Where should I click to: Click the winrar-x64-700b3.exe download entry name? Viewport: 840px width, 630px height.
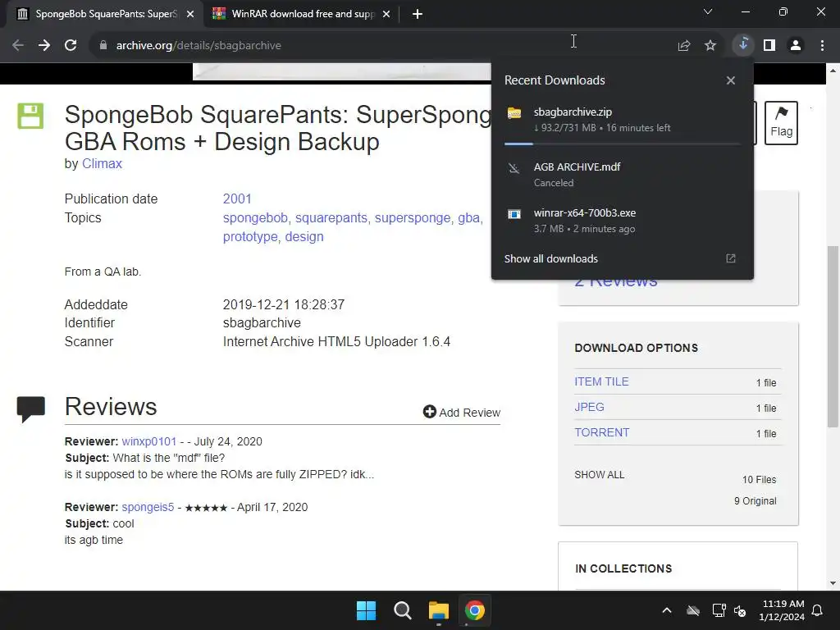584,212
